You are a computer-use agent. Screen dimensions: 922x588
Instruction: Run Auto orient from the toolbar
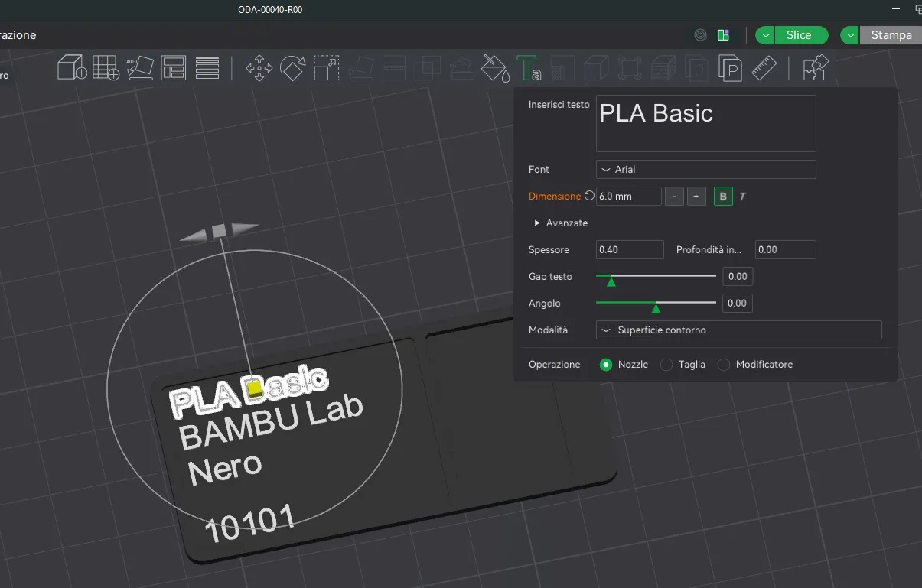coord(139,67)
